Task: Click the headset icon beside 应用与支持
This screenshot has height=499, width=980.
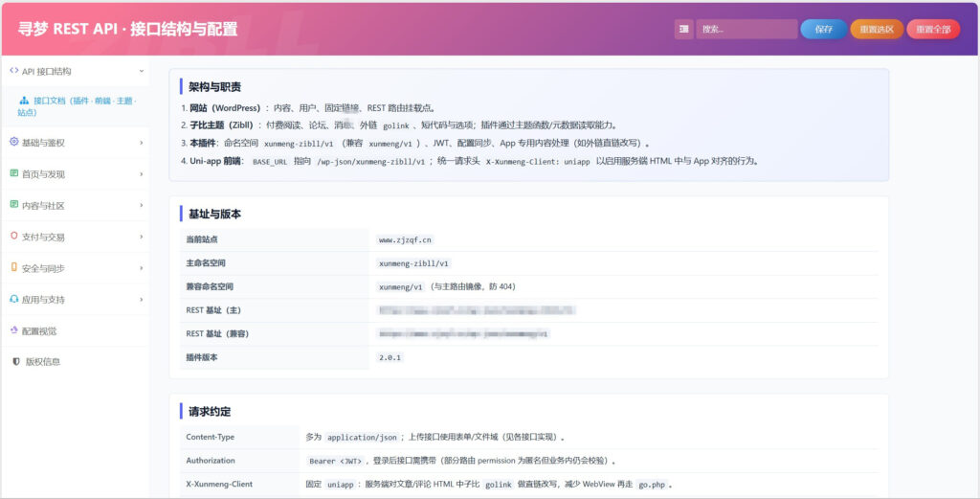Action: [13, 299]
